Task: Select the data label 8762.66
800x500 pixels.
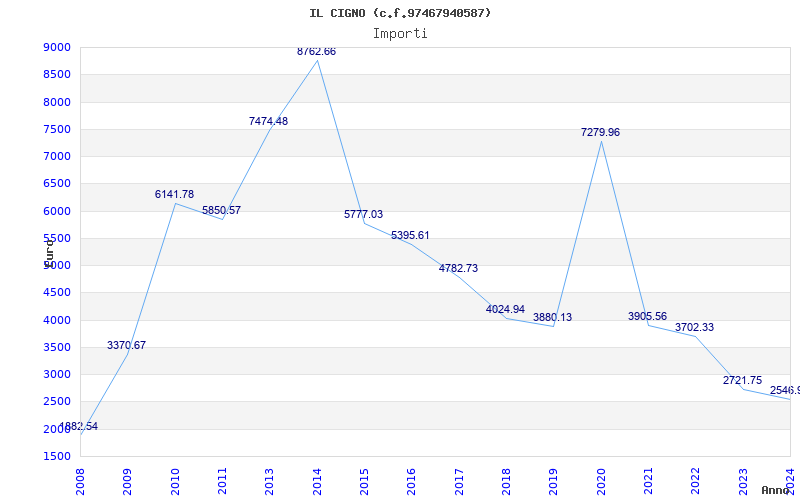Action: 316,52
